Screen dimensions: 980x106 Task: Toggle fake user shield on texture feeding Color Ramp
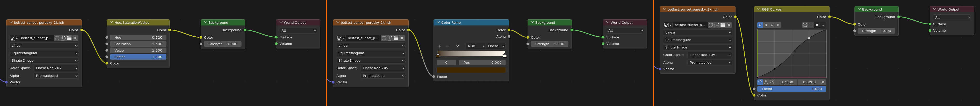[x=384, y=38]
